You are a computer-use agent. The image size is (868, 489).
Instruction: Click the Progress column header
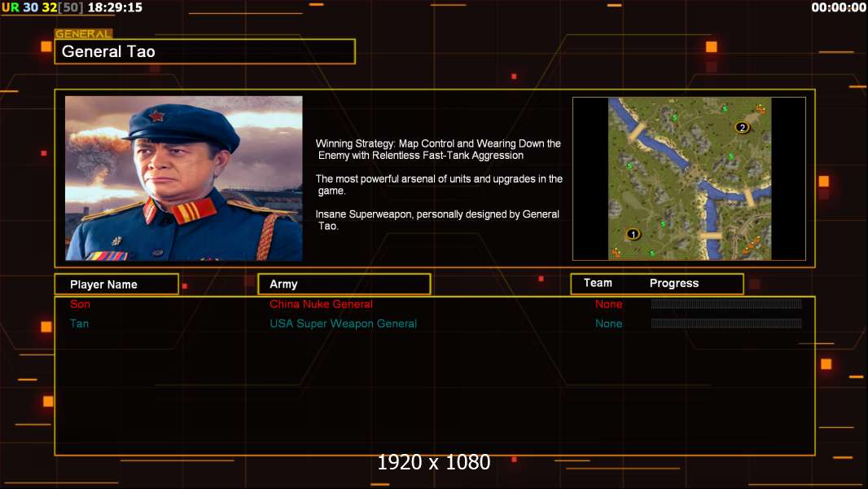pyautogui.click(x=674, y=283)
